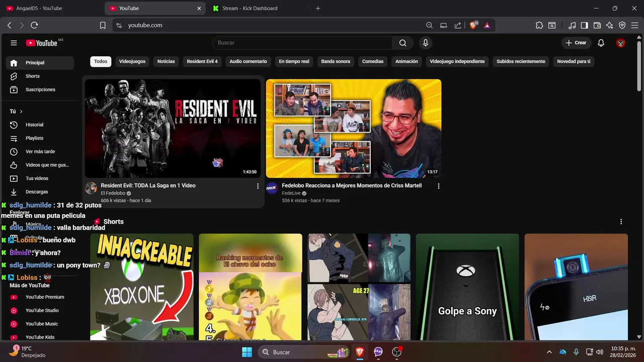Viewport: 644px width, 362px height.
Task: Click the YouTube logo
Action: tap(42, 43)
